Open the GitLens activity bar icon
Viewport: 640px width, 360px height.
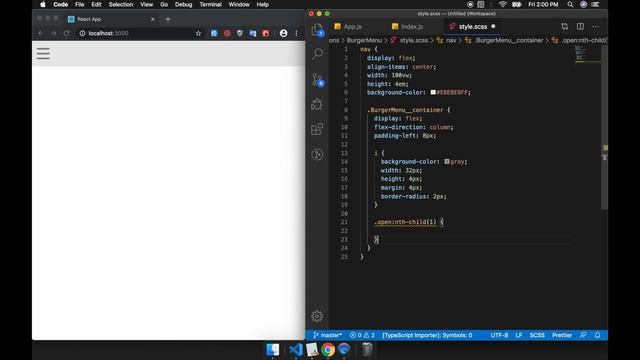pyautogui.click(x=317, y=154)
